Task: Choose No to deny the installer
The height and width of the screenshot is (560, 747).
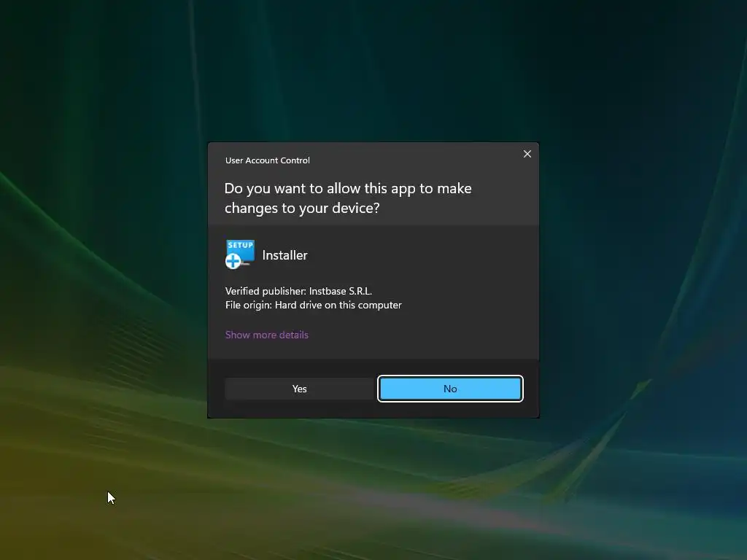Action: click(x=450, y=389)
